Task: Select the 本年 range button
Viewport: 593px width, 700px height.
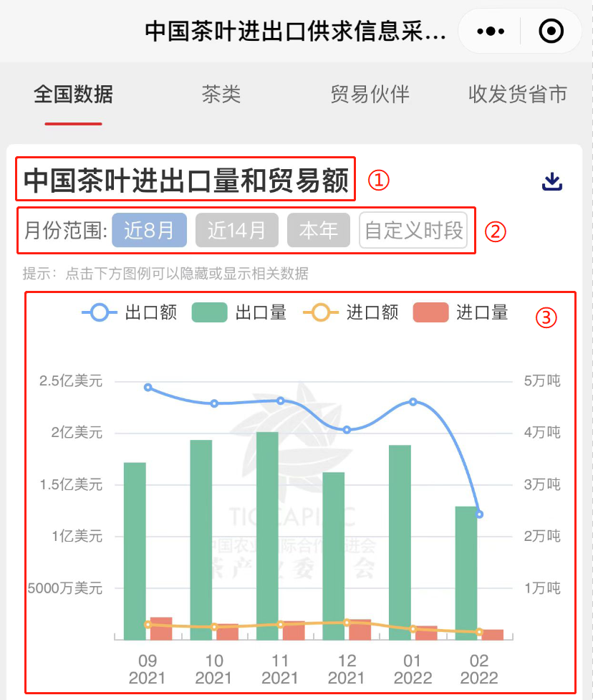Action: tap(318, 231)
